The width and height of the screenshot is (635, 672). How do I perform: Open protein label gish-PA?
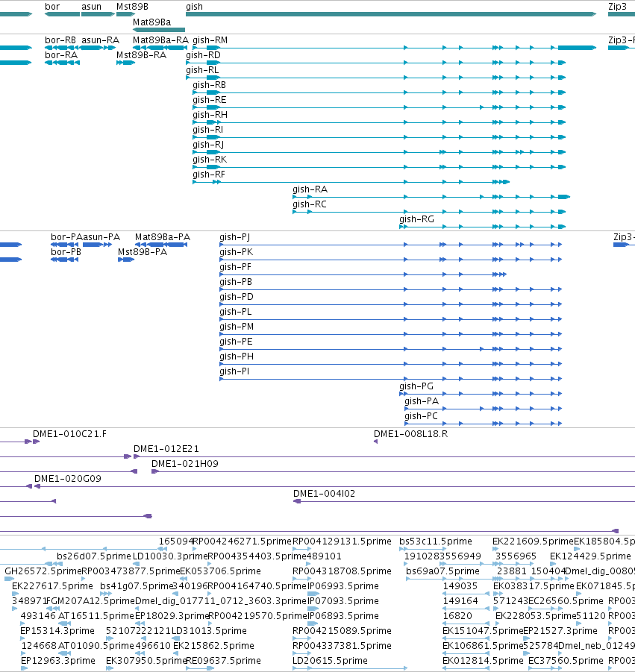point(422,401)
